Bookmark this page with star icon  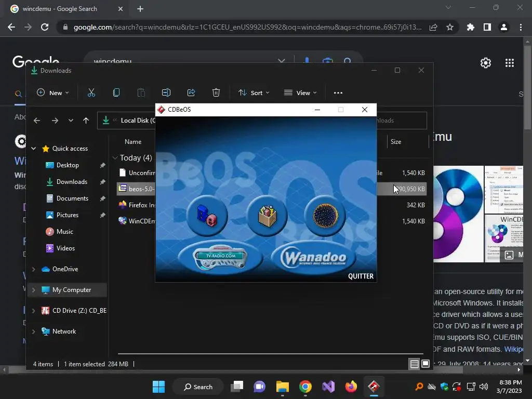click(450, 27)
